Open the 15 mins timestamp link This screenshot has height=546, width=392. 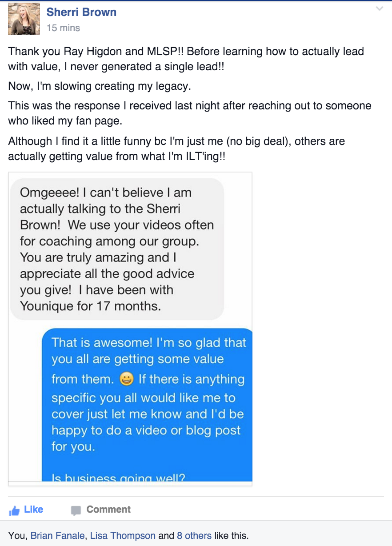point(63,28)
